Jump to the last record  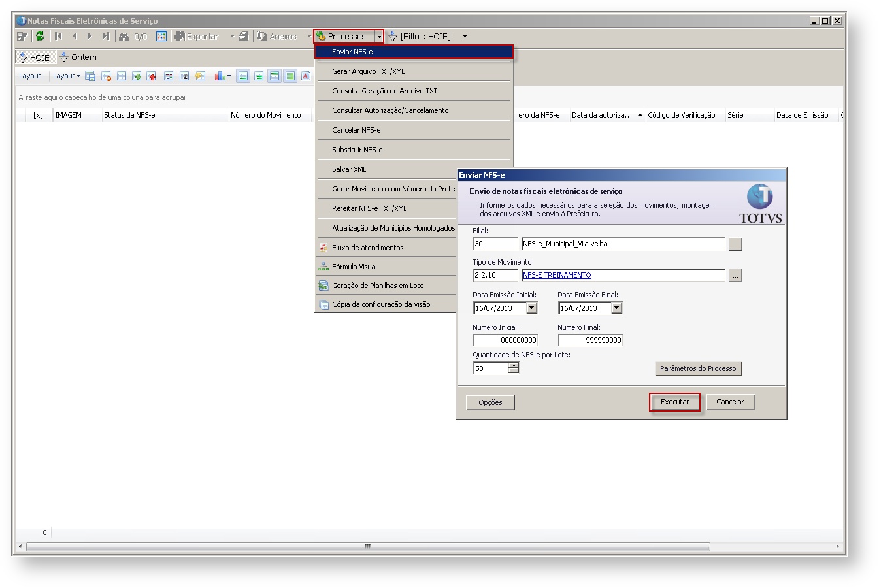(x=105, y=37)
